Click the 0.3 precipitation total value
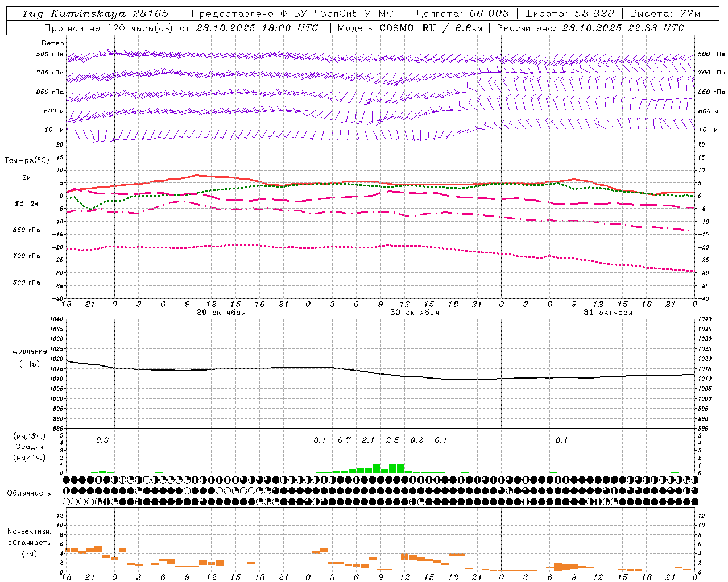The width and height of the screenshot is (728, 582). coord(102,440)
